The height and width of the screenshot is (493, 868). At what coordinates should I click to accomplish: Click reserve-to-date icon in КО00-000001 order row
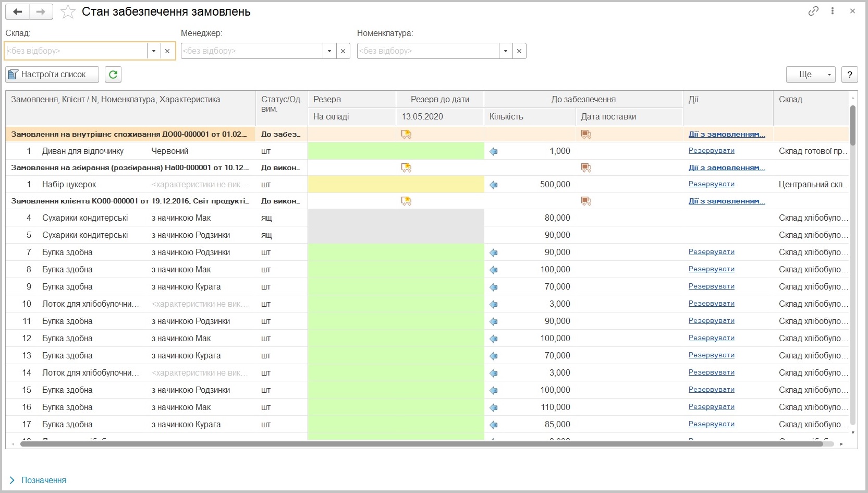click(406, 201)
